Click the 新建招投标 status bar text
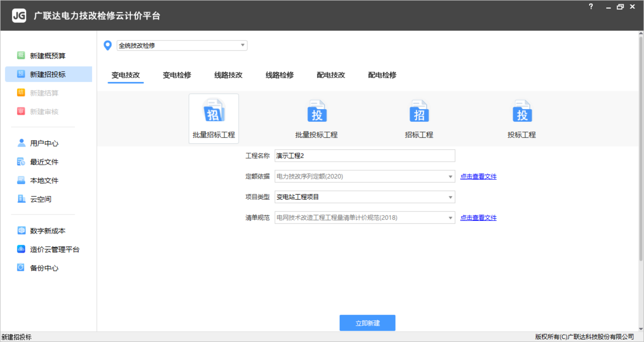Viewport: 644px width, 342px height. pyautogui.click(x=16, y=337)
